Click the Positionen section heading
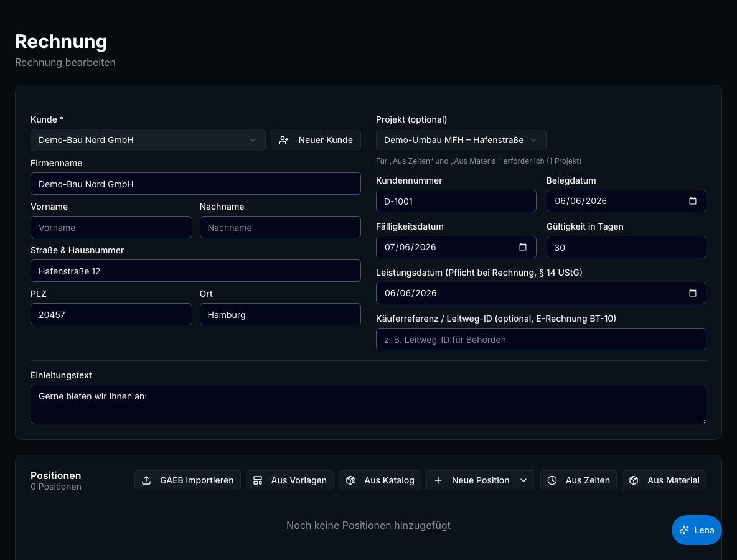Image resolution: width=737 pixels, height=560 pixels. point(56,475)
